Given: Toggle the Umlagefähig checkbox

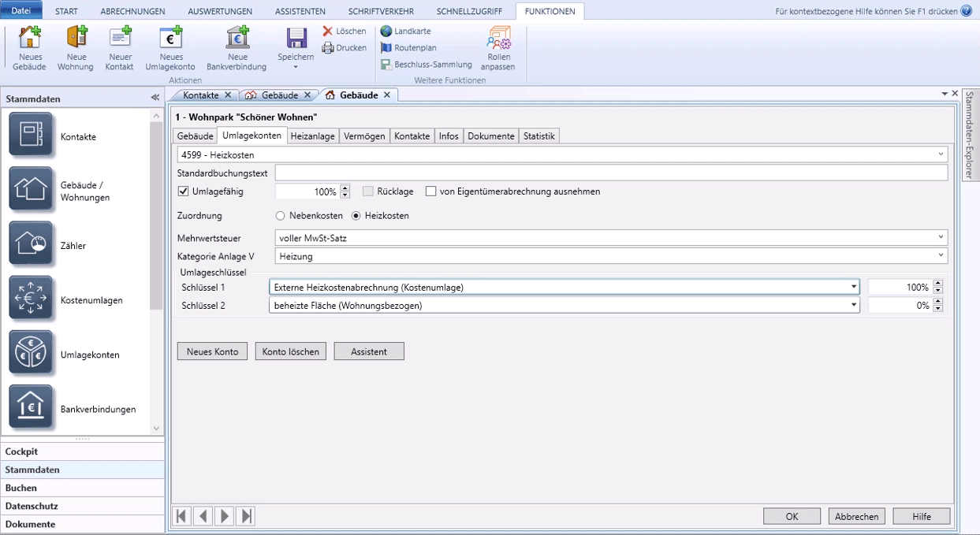Looking at the screenshot, I should [x=184, y=191].
